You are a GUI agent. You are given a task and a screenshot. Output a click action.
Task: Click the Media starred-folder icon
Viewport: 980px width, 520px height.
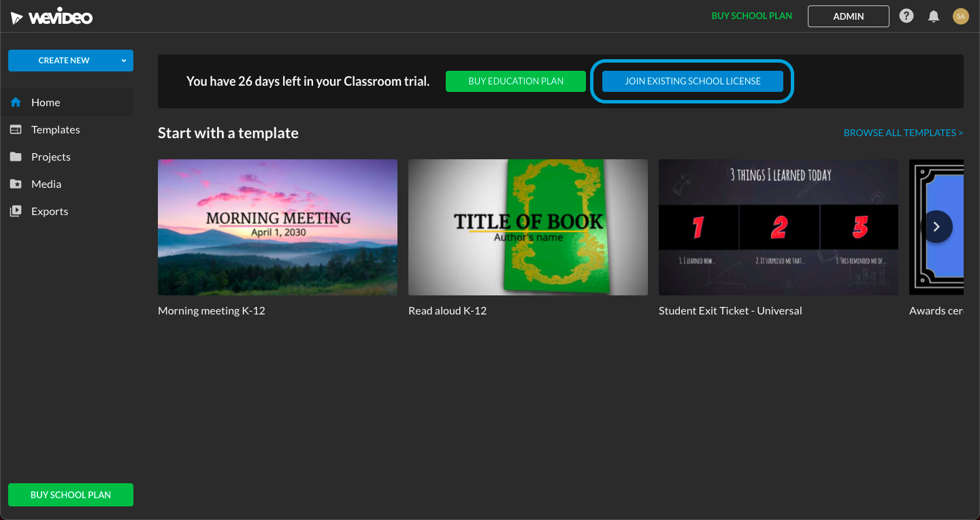[x=16, y=184]
